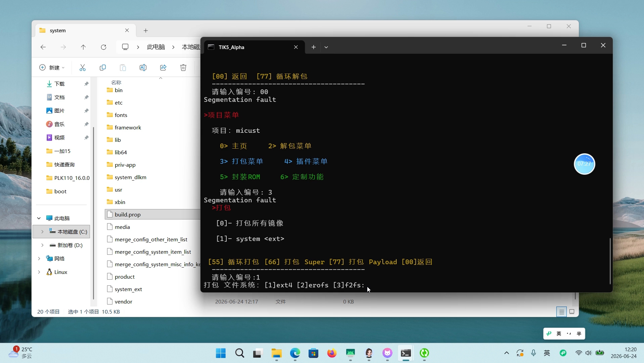Image resolution: width=644 pixels, height=363 pixels.
Task: Open Microsoft Store from taskbar
Action: tap(313, 353)
